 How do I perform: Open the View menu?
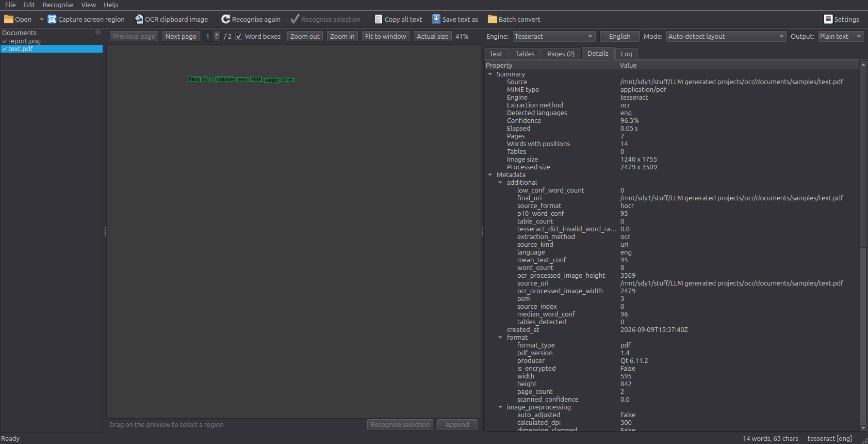[88, 5]
